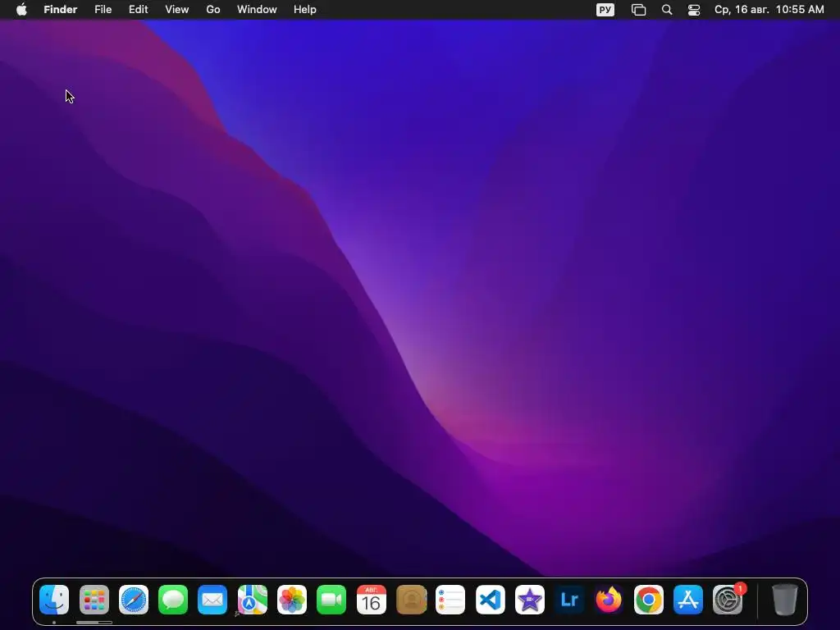The width and height of the screenshot is (840, 630).
Task: Open Control Center
Action: [694, 10]
